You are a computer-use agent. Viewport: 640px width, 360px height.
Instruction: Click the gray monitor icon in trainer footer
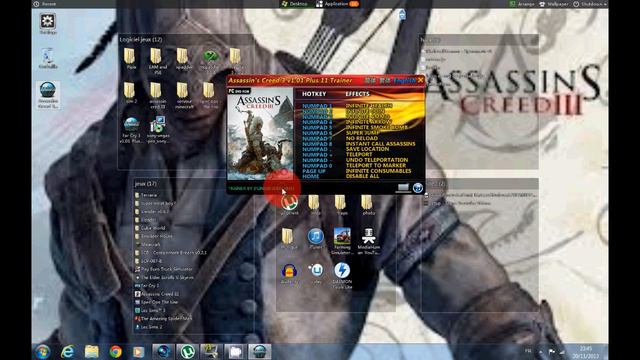(x=403, y=188)
